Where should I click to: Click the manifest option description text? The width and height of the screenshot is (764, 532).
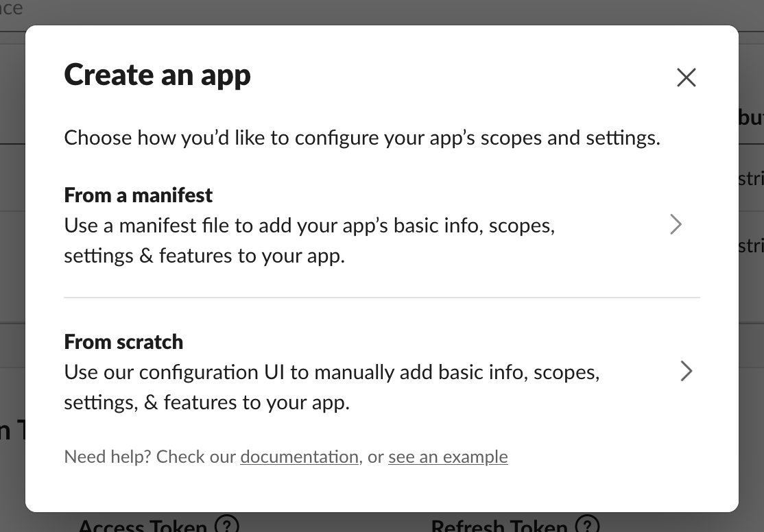tap(309, 240)
